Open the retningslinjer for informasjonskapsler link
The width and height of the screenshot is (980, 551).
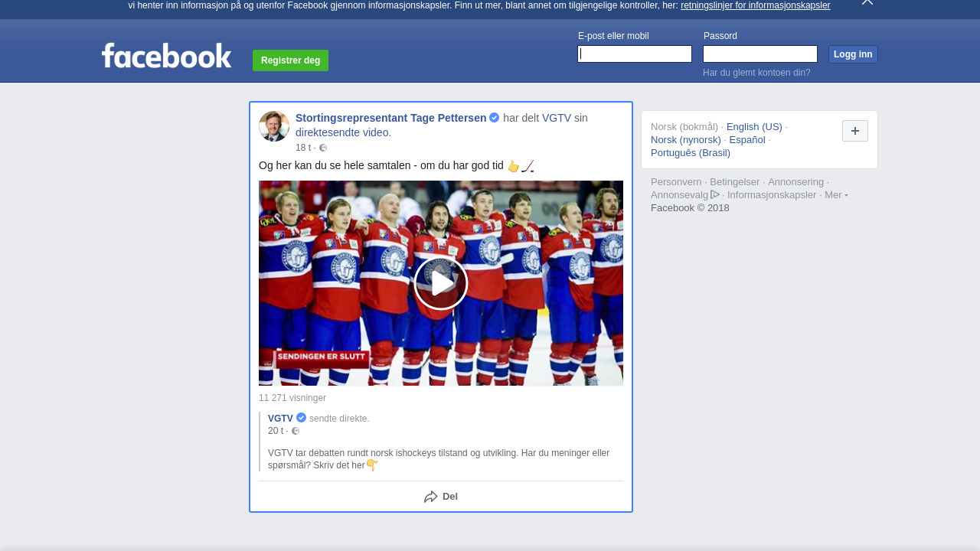[x=755, y=5]
